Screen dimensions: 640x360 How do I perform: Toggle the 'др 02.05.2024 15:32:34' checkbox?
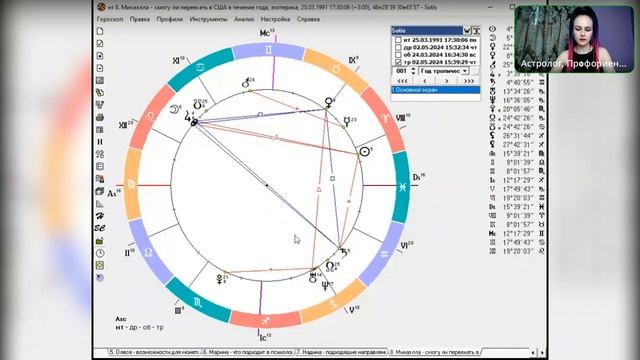(398, 47)
